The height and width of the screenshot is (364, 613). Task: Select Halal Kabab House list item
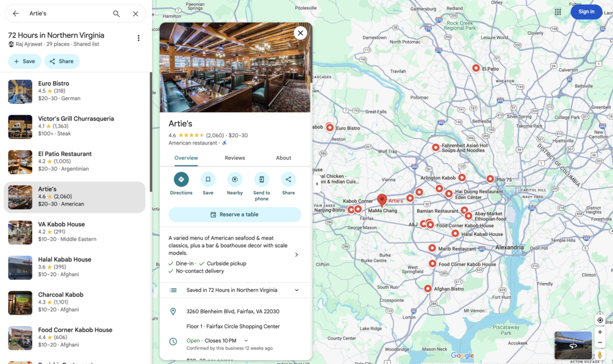pos(74,267)
